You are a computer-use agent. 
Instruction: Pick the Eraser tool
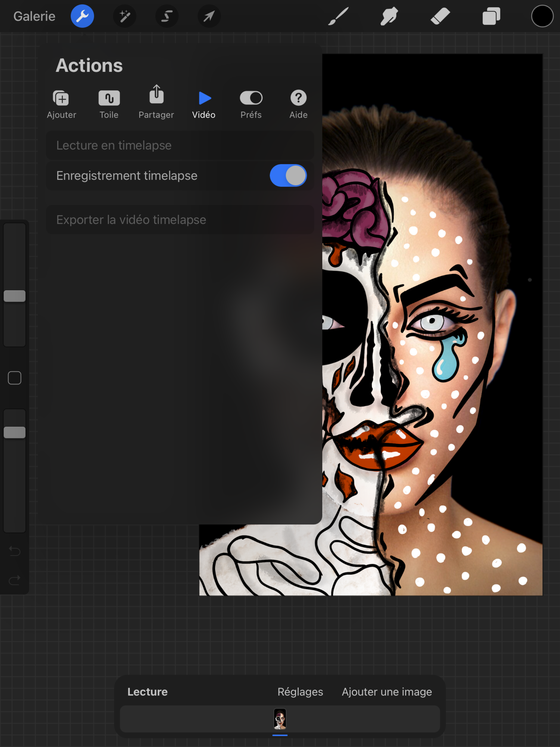coord(440,16)
